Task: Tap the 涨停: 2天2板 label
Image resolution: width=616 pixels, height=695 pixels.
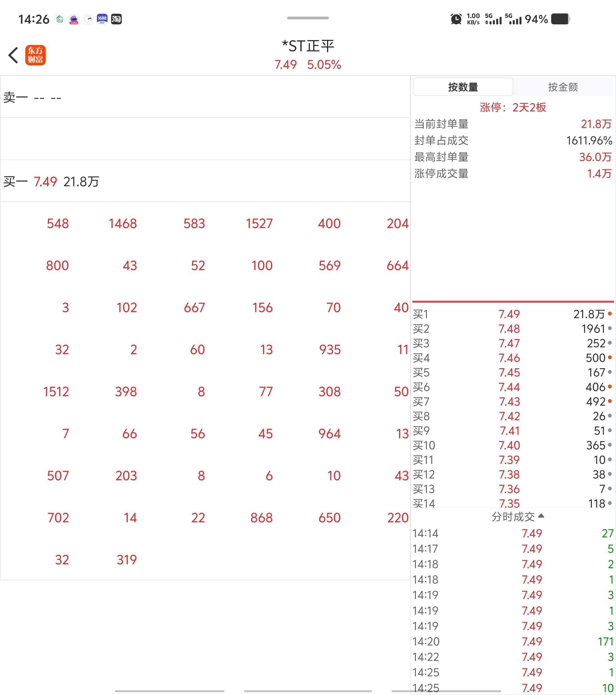Action: click(513, 107)
